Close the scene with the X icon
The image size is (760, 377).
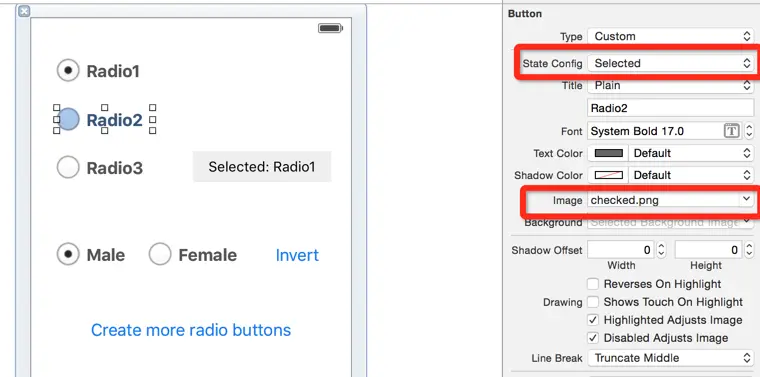tap(24, 11)
